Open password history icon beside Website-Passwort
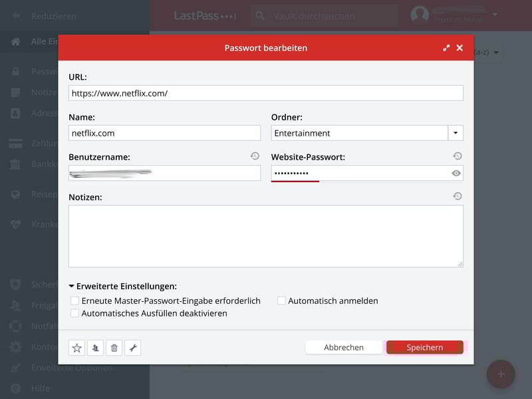 tap(457, 156)
